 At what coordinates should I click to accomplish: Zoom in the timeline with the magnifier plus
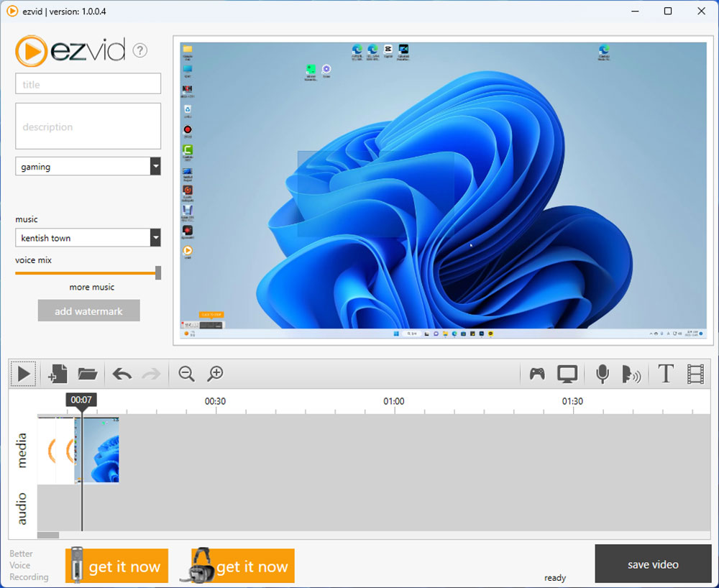(215, 374)
